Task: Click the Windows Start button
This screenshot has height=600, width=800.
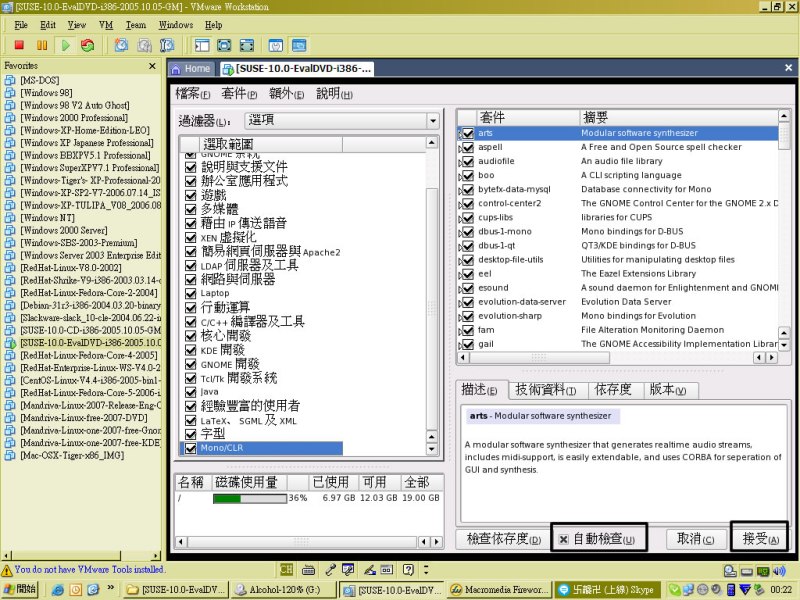Action: tap(20, 590)
